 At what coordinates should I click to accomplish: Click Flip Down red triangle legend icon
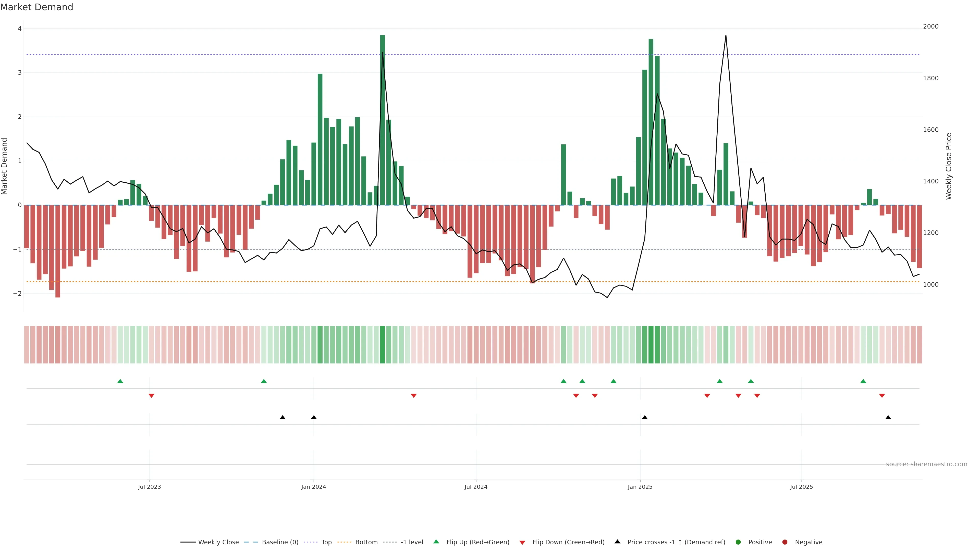pyautogui.click(x=522, y=543)
